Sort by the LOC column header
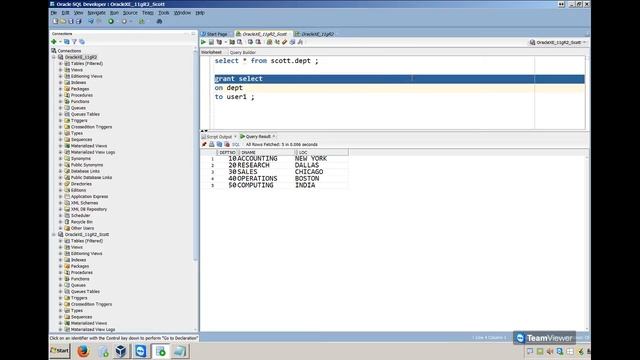Screen dimensions: 640x360 321,152
